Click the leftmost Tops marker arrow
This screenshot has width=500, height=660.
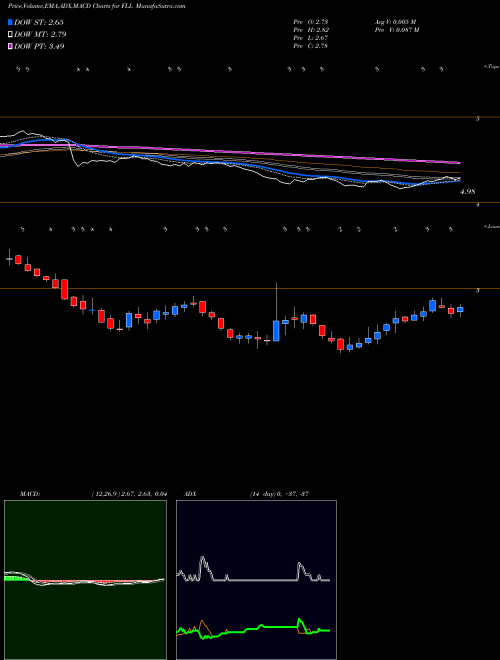point(18,69)
